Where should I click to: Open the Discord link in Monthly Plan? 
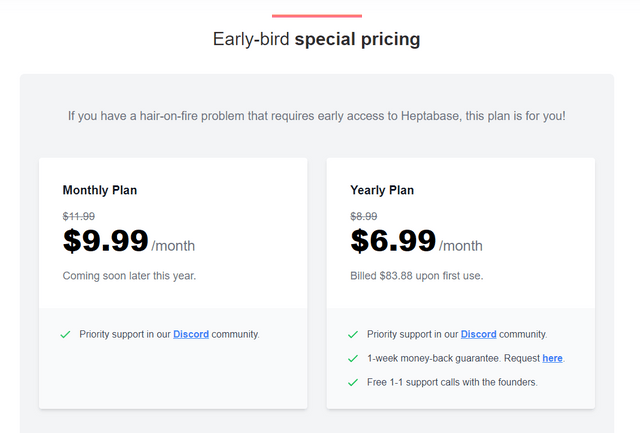(x=191, y=334)
